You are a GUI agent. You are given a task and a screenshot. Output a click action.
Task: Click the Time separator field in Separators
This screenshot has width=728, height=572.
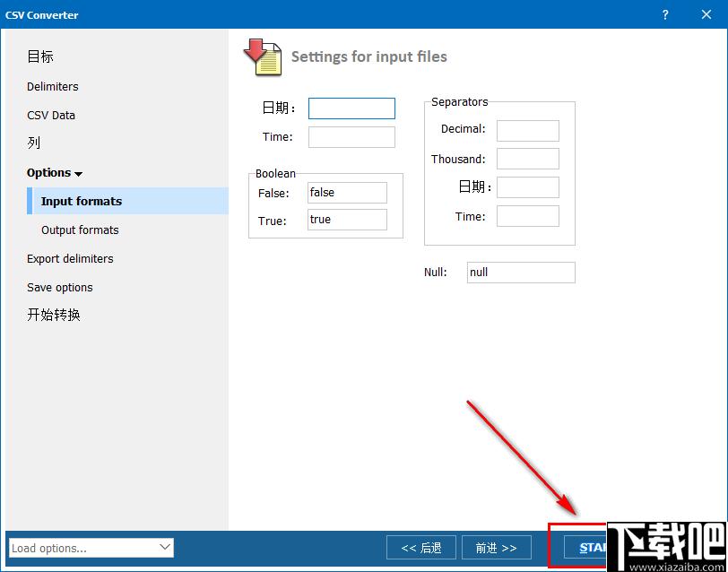tap(528, 216)
